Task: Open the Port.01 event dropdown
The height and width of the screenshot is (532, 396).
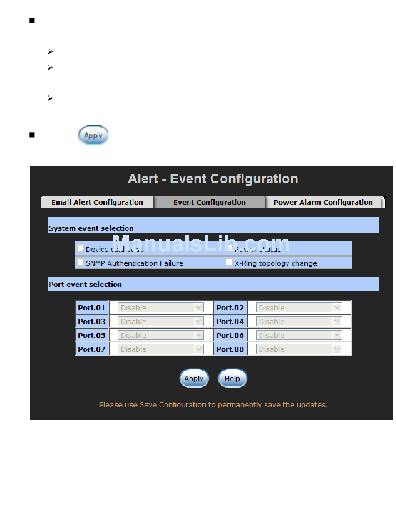Action: pyautogui.click(x=161, y=308)
